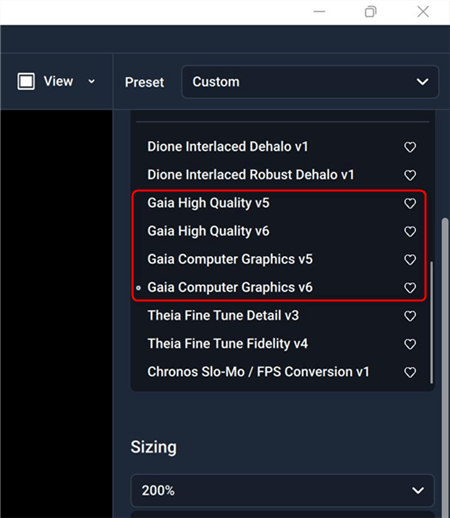Click the restore window icon
Screen dimensions: 450x518
point(370,12)
